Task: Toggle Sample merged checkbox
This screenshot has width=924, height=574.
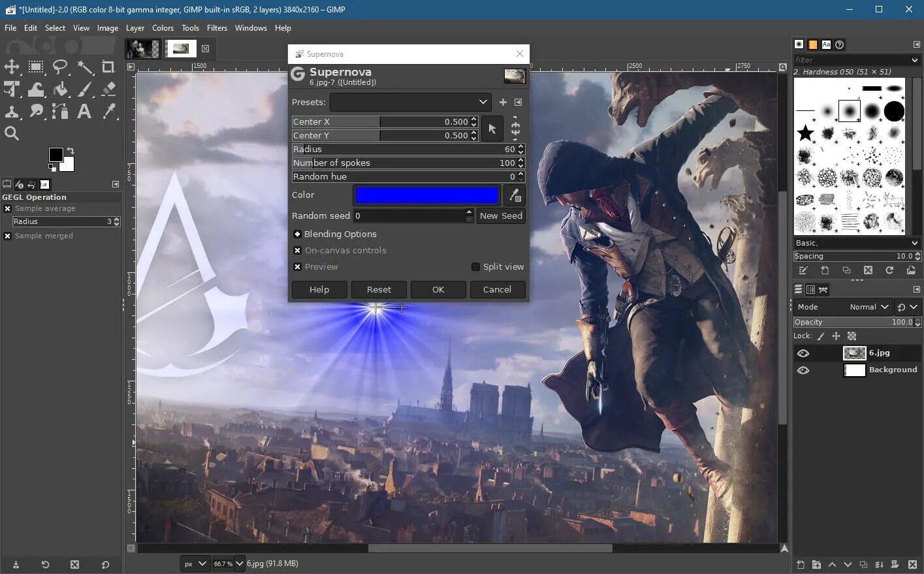Action: pyautogui.click(x=7, y=236)
